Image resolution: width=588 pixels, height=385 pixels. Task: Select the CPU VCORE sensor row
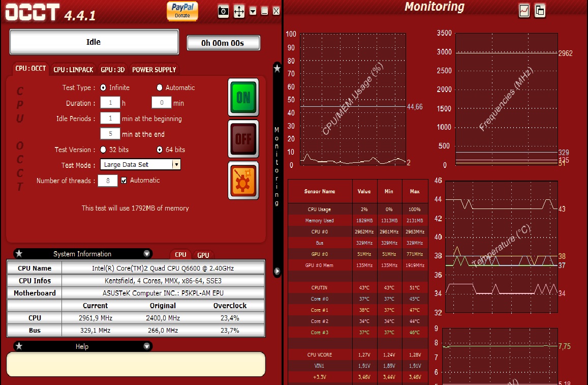[x=358, y=354]
